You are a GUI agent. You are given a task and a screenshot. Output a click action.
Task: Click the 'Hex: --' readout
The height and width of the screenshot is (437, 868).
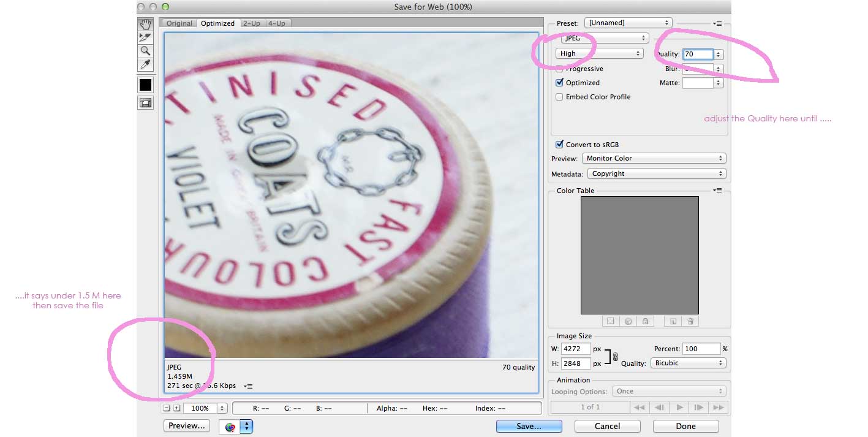point(435,408)
